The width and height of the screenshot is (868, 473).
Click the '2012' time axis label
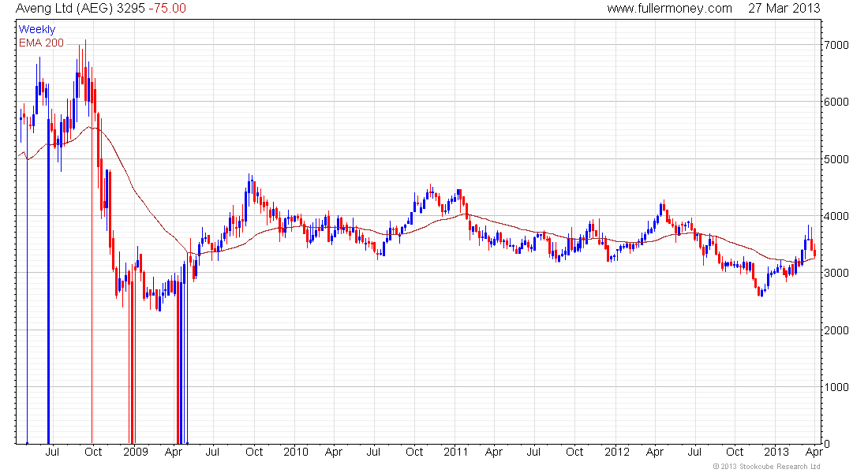[x=617, y=452]
